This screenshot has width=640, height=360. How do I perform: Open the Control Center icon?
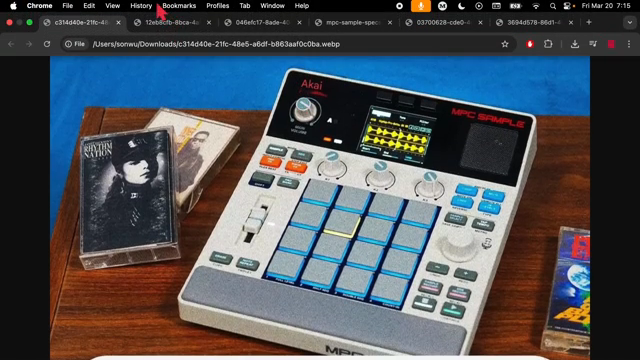(x=567, y=6)
